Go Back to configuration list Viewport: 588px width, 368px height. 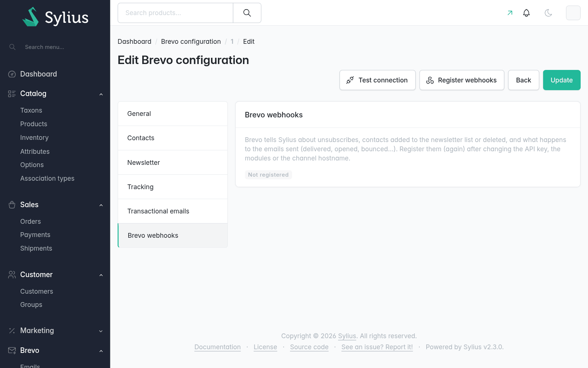(524, 80)
